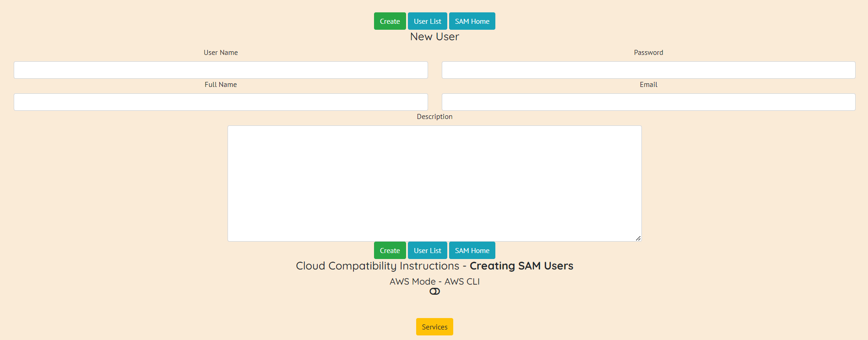Click the User Name label

(221, 53)
